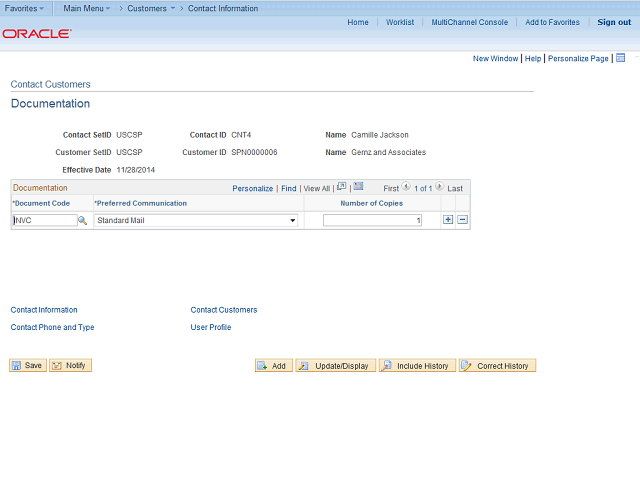Open page in New Window

(495, 58)
